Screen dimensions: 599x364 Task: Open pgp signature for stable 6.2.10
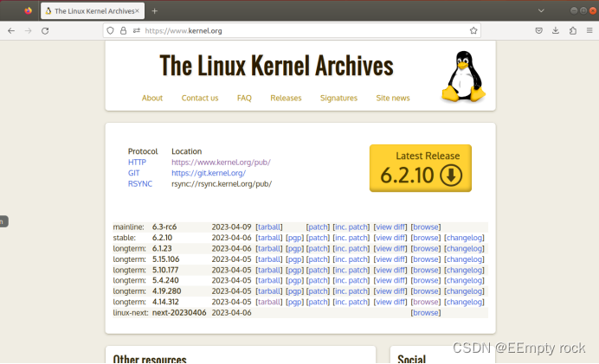(294, 238)
